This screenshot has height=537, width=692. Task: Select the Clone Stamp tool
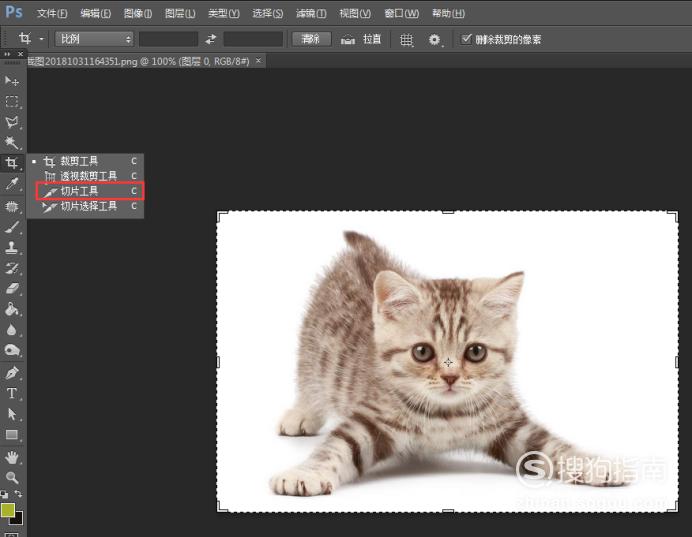12,248
